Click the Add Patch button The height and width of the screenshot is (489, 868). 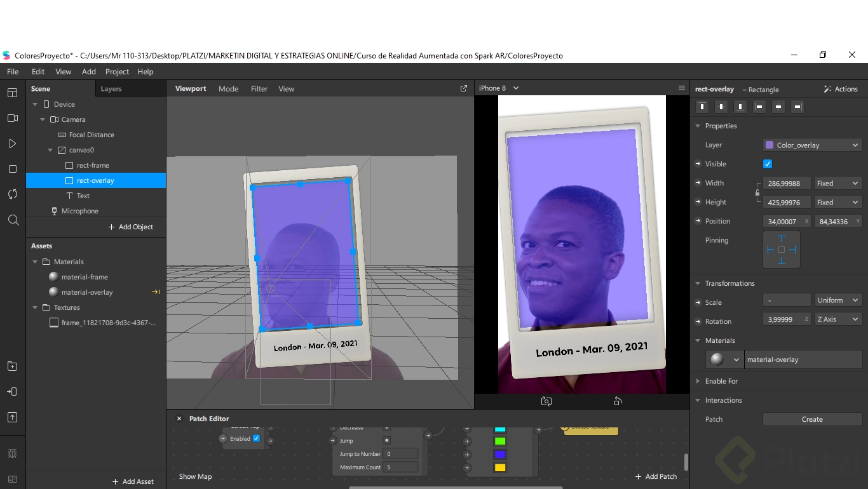point(656,476)
